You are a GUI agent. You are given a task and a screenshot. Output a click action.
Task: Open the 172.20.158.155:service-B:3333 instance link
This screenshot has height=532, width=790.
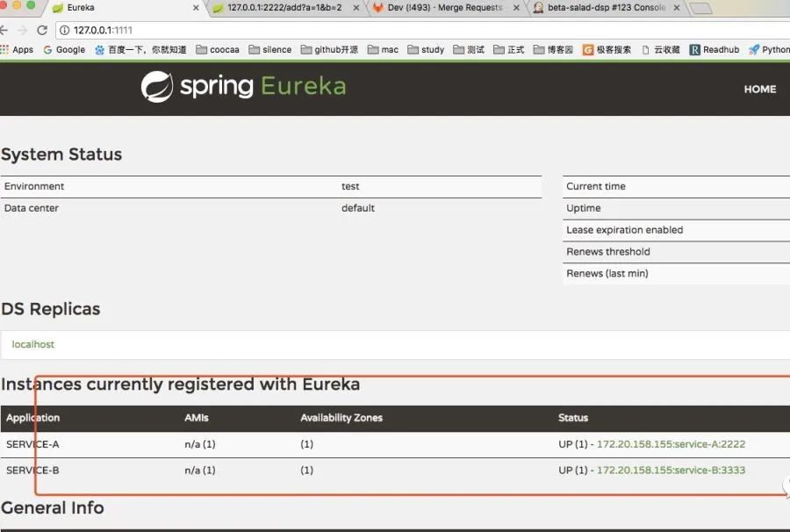click(671, 470)
